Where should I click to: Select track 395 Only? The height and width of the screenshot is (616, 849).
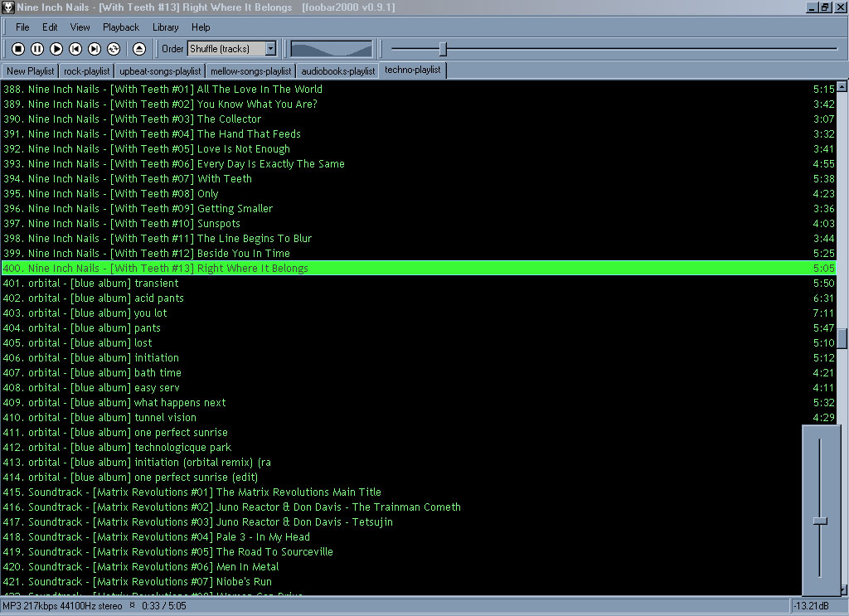[x=418, y=193]
